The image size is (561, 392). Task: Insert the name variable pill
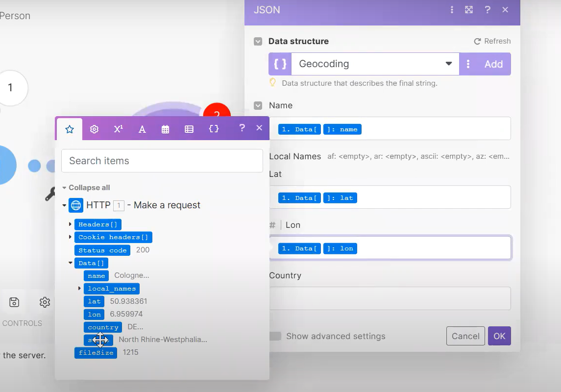[96, 276]
